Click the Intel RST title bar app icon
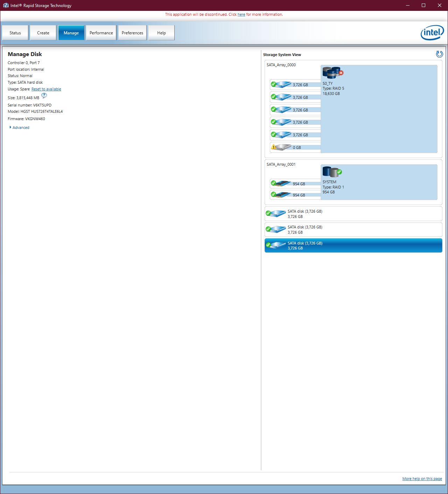Viewport: 448px width, 494px height. pyautogui.click(x=6, y=5)
